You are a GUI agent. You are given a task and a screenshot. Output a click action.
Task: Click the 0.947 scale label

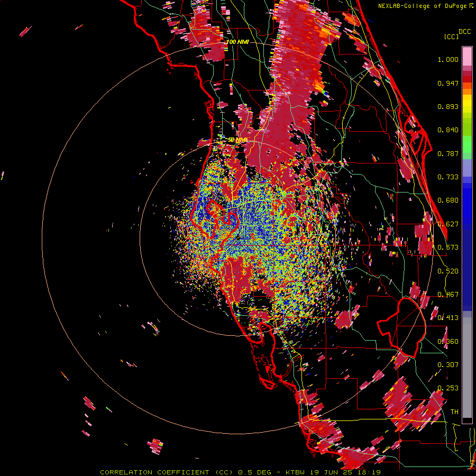448,83
